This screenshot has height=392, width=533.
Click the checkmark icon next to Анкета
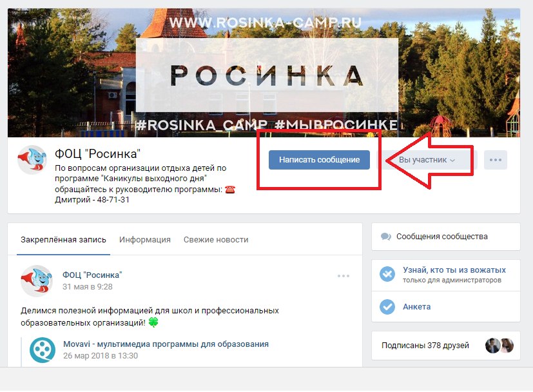[387, 307]
